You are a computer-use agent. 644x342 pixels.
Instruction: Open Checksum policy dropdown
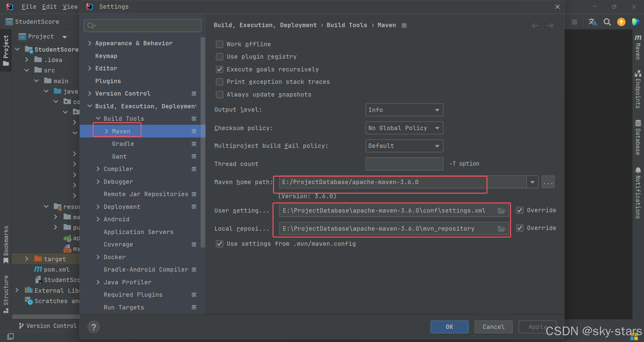pyautogui.click(x=404, y=128)
